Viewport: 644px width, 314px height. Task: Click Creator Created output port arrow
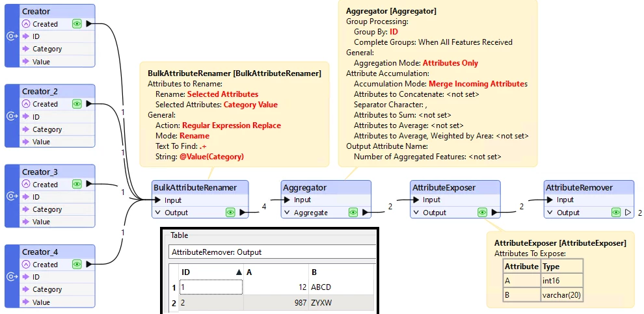[89, 24]
